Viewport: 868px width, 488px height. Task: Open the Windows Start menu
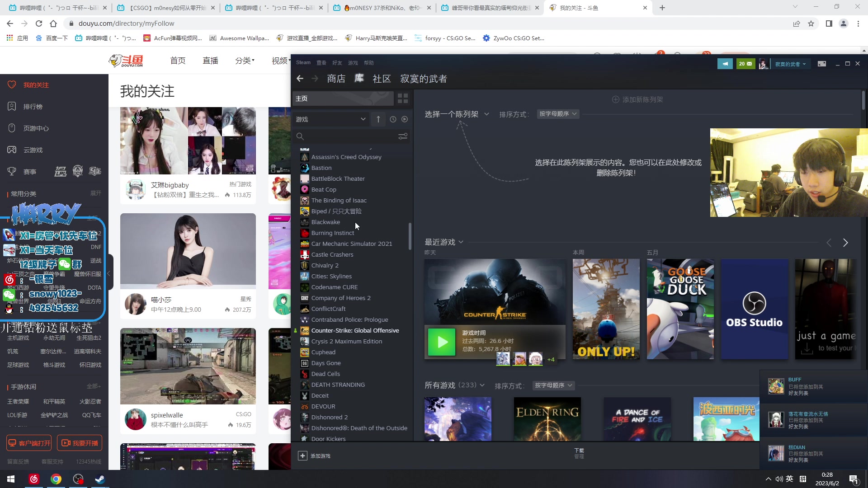tap(11, 479)
